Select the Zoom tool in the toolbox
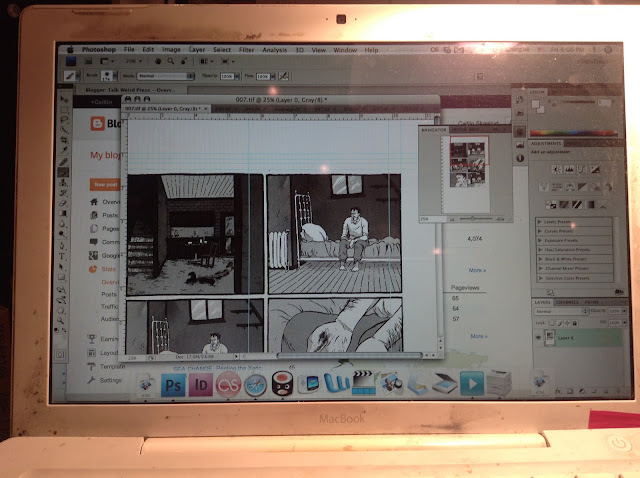Viewport: 640px width, 478px height. (x=61, y=321)
